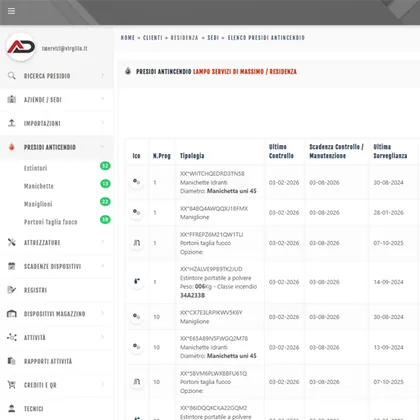Image resolution: width=420 pixels, height=420 pixels.
Task: Sort by Scadenza Controllo / Manutenzione header
Action: (336, 151)
